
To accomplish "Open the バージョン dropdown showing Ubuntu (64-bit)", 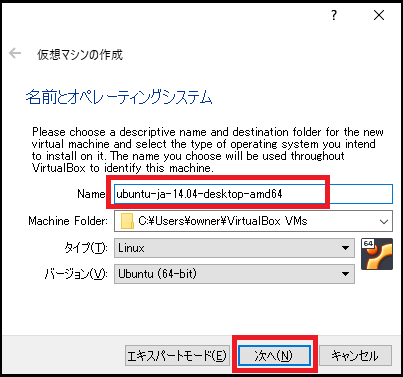I will click(234, 274).
